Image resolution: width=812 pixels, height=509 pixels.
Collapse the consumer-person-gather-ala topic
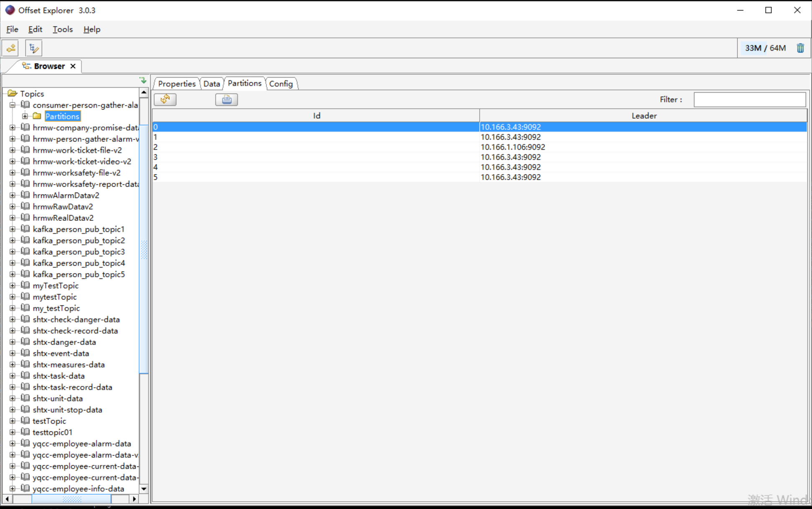(13, 105)
